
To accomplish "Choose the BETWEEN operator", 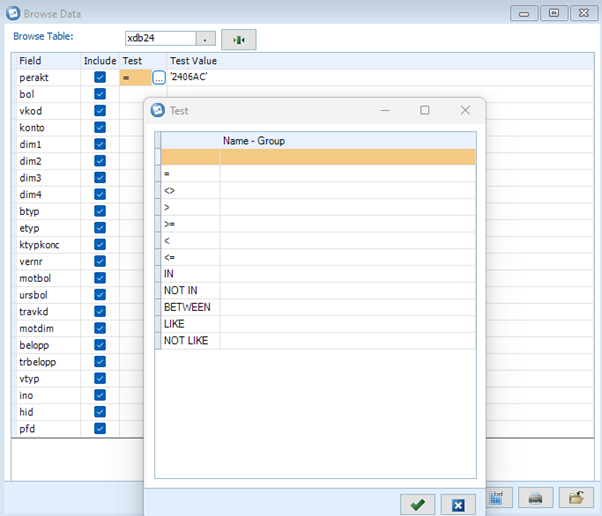I will pyautogui.click(x=318, y=308).
